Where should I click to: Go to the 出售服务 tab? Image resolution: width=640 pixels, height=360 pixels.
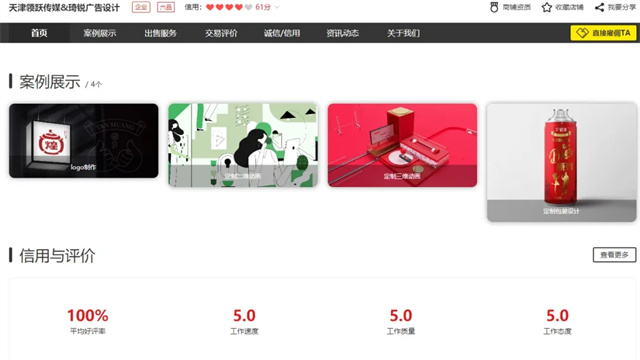(x=160, y=33)
